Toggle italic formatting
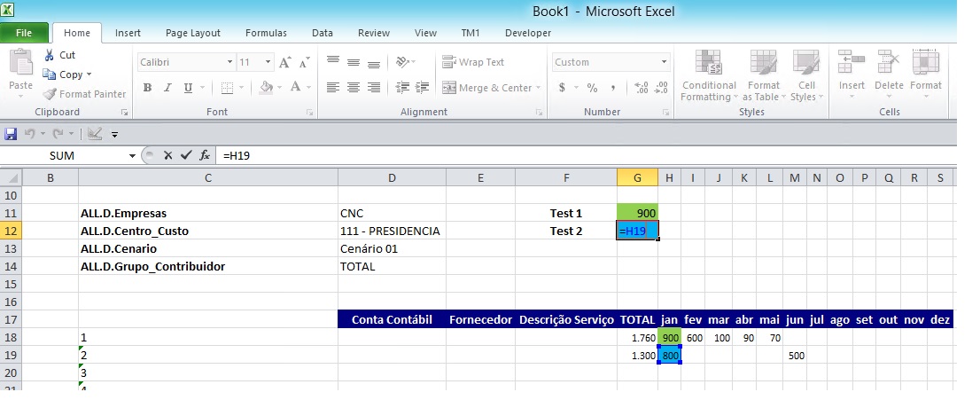This screenshot has height=400, width=980. point(167,88)
